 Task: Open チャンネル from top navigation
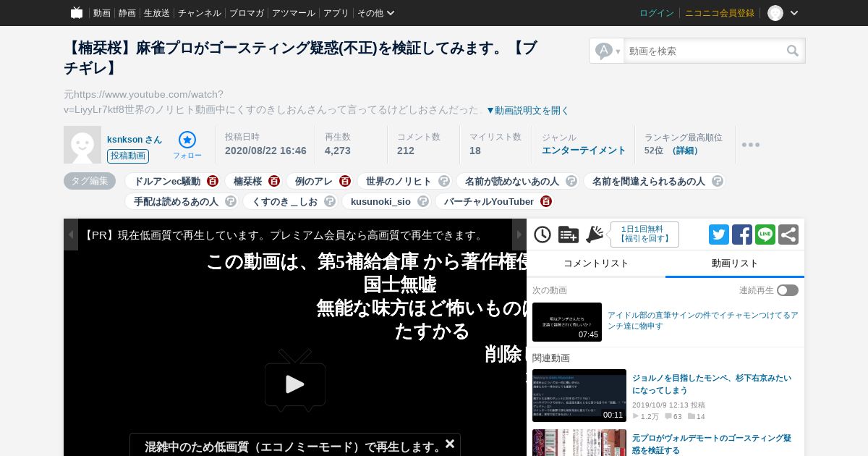[x=200, y=13]
